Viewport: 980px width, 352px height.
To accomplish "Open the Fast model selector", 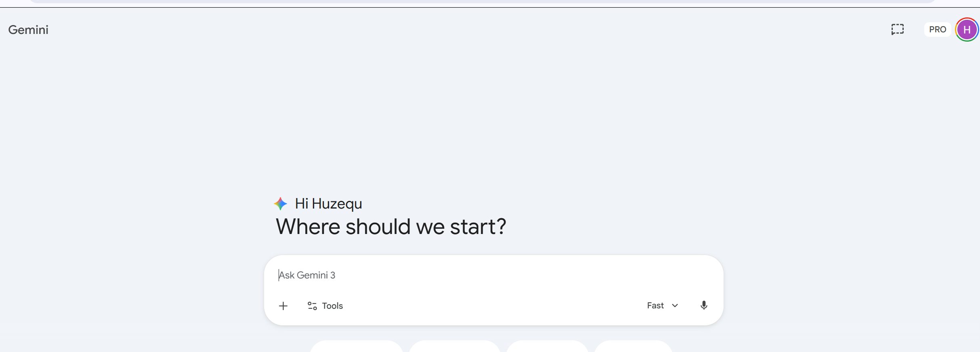I will click(663, 306).
